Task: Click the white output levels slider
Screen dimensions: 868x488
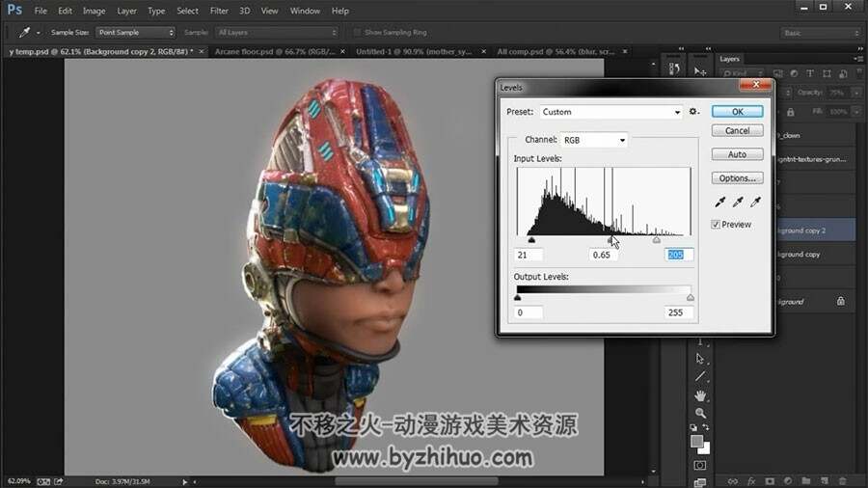Action: pos(691,298)
